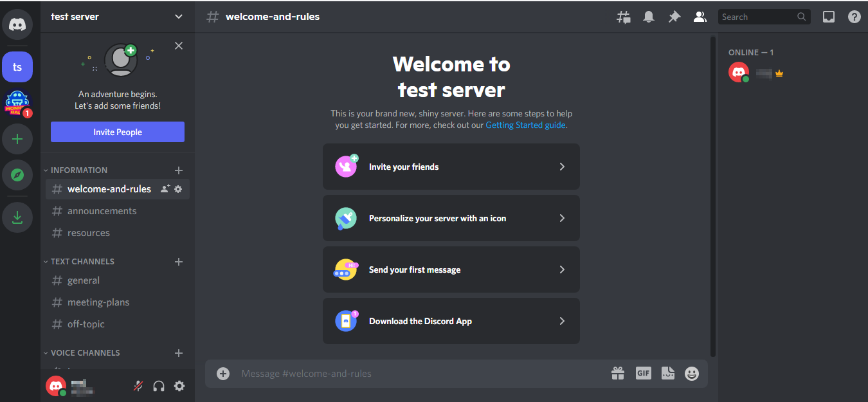Open the Nitro gift icon
The image size is (868, 402).
pyautogui.click(x=618, y=373)
